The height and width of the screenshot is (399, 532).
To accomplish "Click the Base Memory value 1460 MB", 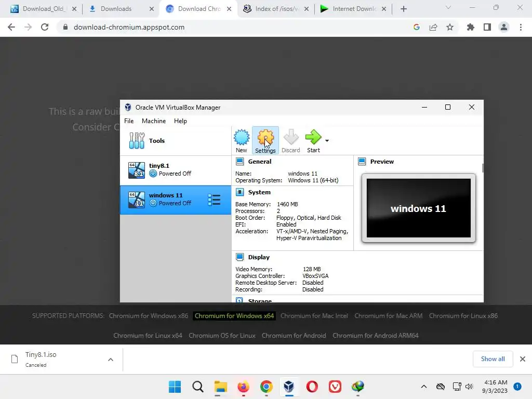I will pos(287,204).
